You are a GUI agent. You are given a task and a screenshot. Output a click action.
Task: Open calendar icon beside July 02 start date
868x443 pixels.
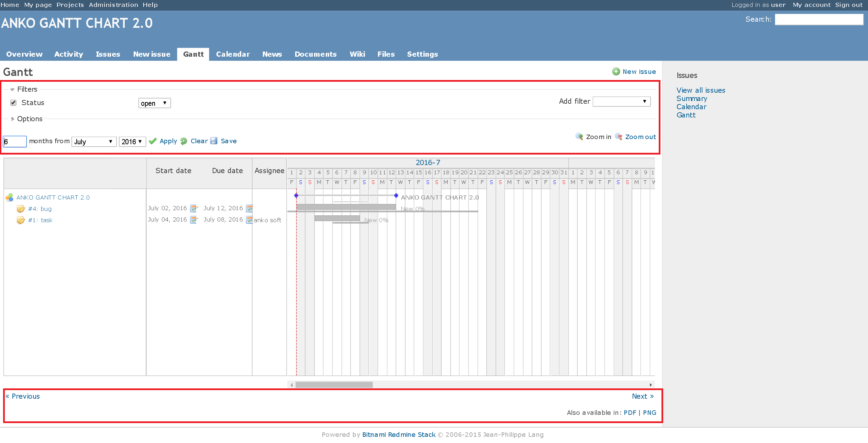pyautogui.click(x=194, y=208)
